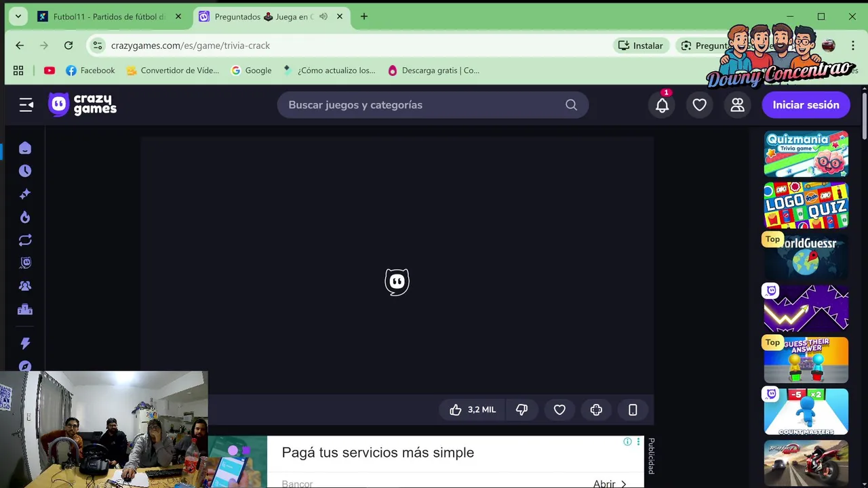
Task: Open a new browser tab
Action: point(364,17)
